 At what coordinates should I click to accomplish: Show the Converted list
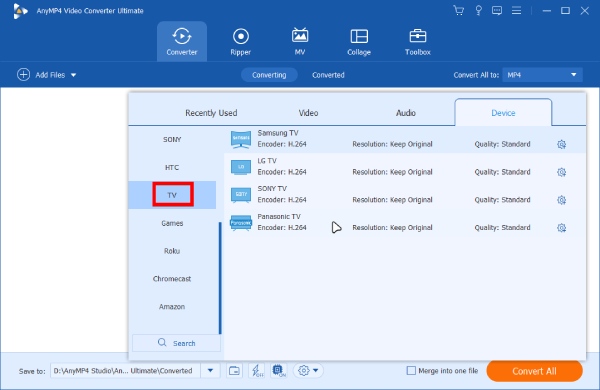coord(328,75)
